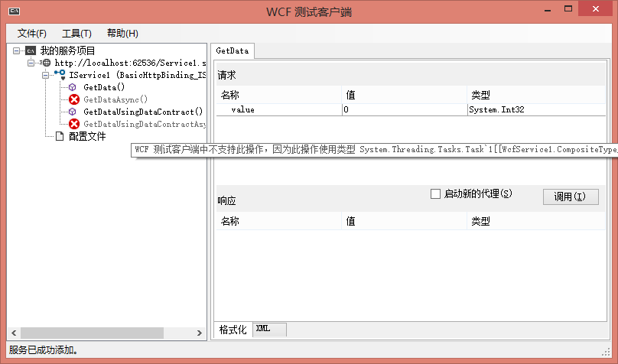Collapse the localhost:62536 service node
The image size is (618, 364).
point(31,63)
